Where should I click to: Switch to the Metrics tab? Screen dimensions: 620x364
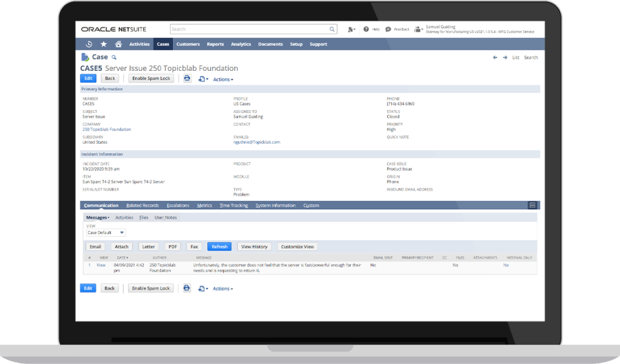205,205
